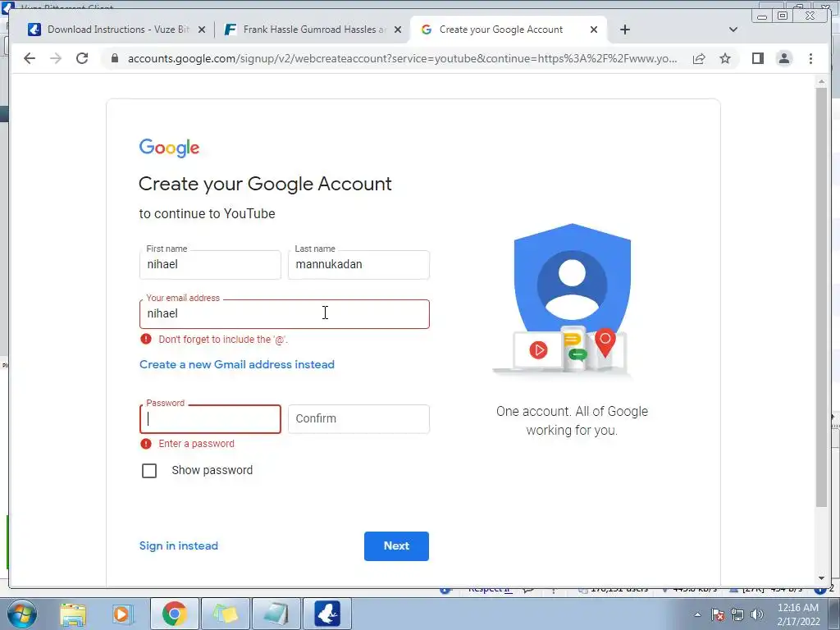Open a new browser tab
This screenshot has width=840, height=630.
[x=624, y=30]
